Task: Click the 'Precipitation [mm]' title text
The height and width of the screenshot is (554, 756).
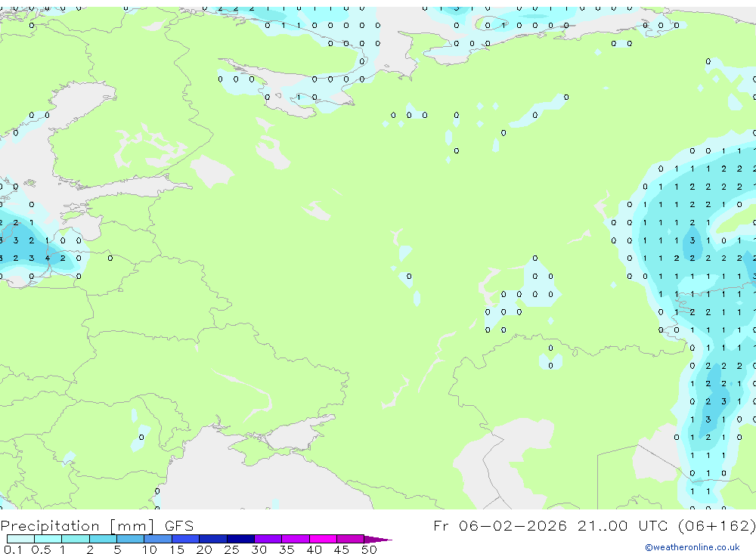Action: pos(77,526)
